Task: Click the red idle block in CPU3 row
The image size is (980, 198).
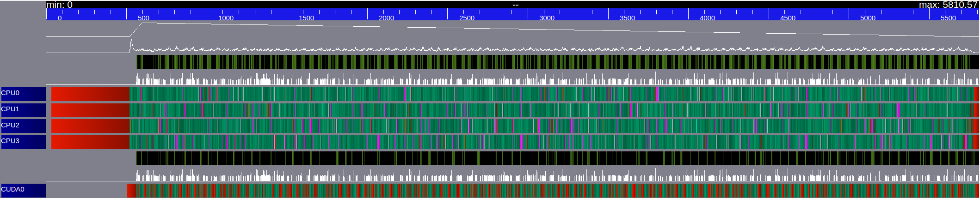Action: pyautogui.click(x=90, y=142)
